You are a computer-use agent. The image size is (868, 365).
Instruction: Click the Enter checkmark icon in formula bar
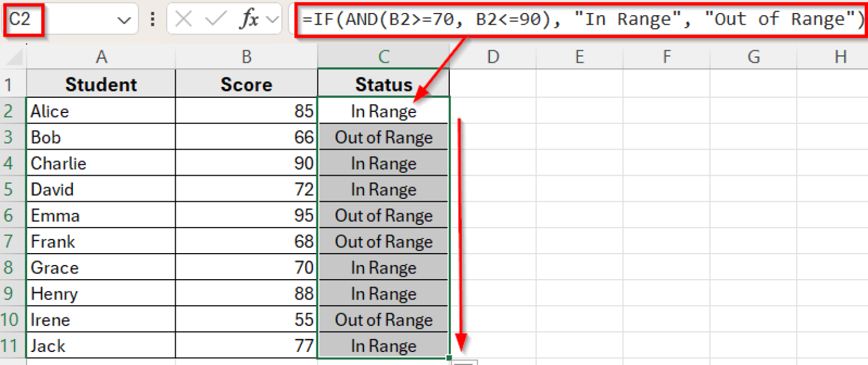click(x=215, y=20)
